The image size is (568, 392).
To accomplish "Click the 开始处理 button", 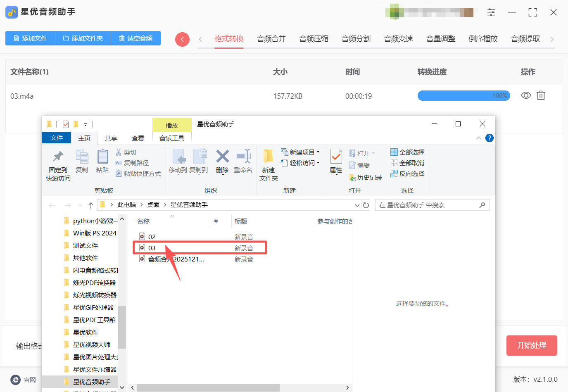I will tap(532, 345).
